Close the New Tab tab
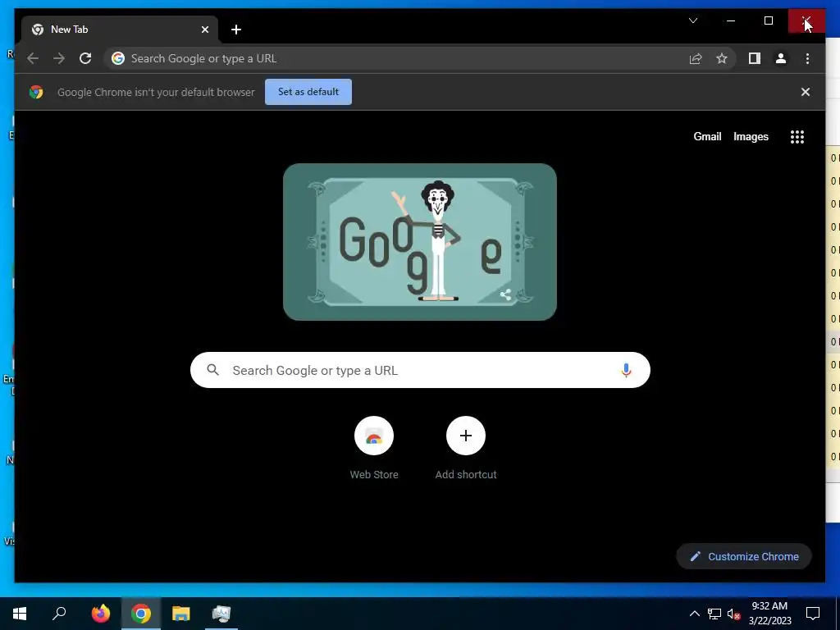This screenshot has height=630, width=840. click(204, 30)
